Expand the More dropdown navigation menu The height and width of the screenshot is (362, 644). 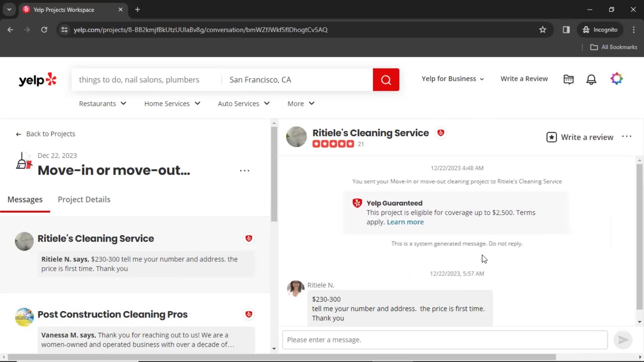301,104
